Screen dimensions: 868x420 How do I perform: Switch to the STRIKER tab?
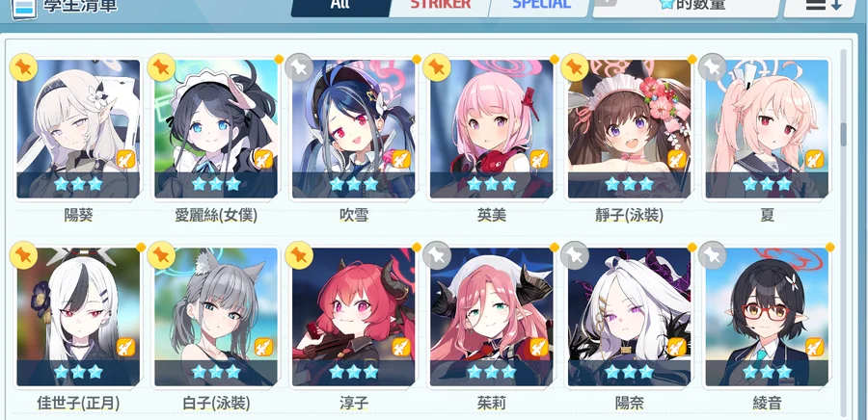(x=440, y=6)
